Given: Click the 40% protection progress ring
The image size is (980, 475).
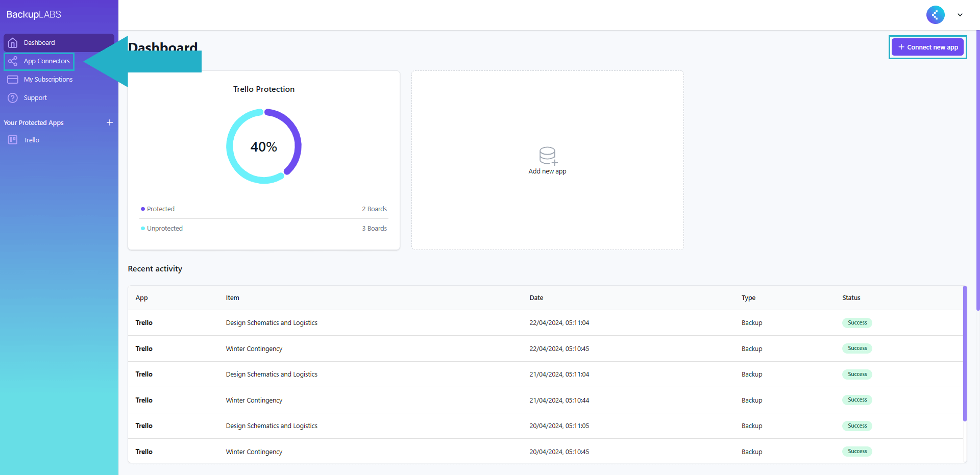Looking at the screenshot, I should 264,146.
